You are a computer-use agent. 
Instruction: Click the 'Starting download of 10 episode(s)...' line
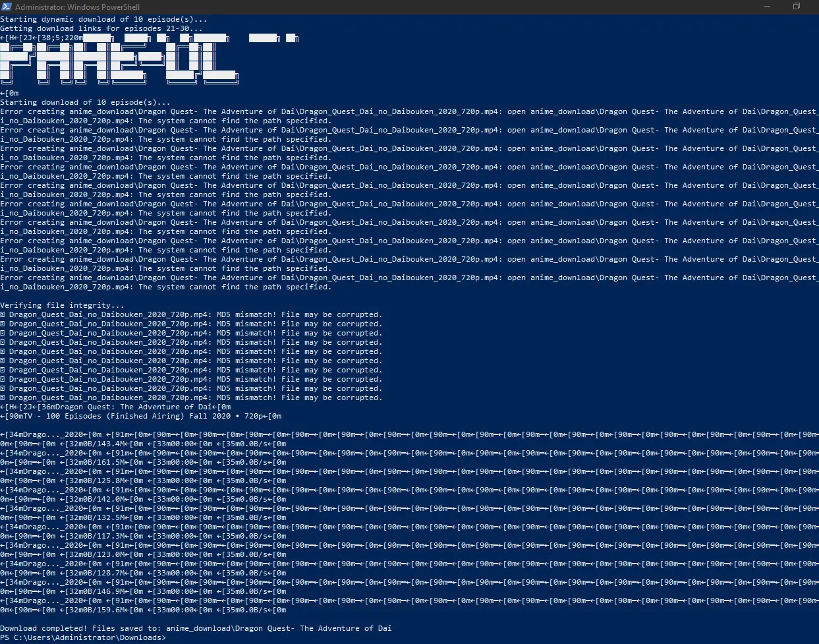85,102
